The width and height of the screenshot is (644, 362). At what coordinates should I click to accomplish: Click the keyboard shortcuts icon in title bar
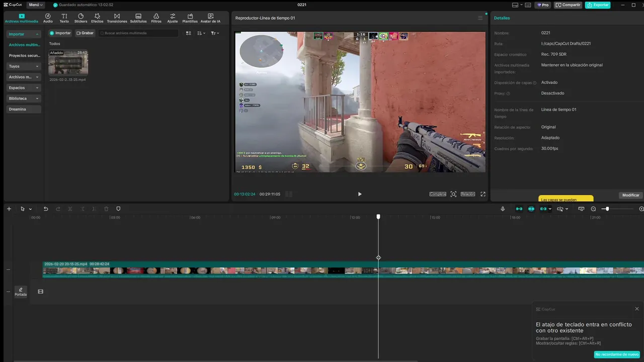click(x=527, y=5)
